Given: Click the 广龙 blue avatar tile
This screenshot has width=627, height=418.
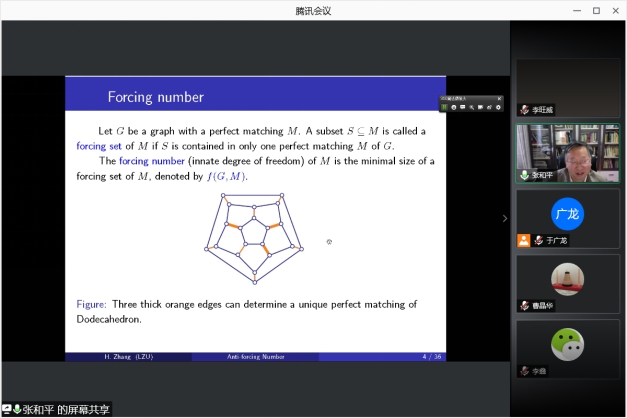Looking at the screenshot, I should point(566,213).
